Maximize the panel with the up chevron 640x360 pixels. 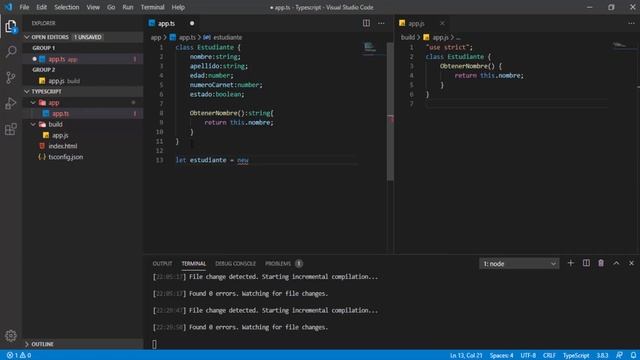pyautogui.click(x=616, y=263)
